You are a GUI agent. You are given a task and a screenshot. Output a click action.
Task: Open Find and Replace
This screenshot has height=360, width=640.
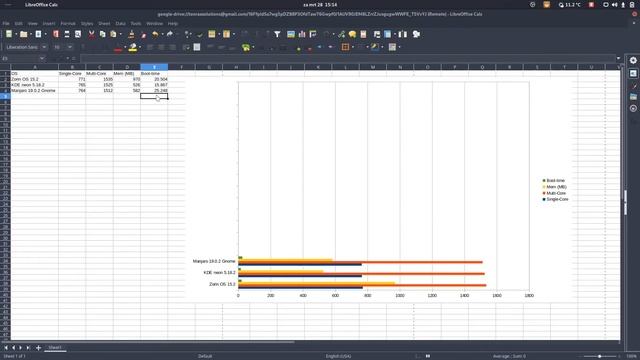click(x=187, y=34)
